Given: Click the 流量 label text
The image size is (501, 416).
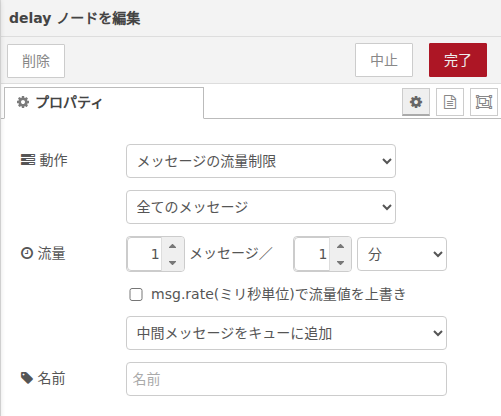Looking at the screenshot, I should tap(51, 253).
